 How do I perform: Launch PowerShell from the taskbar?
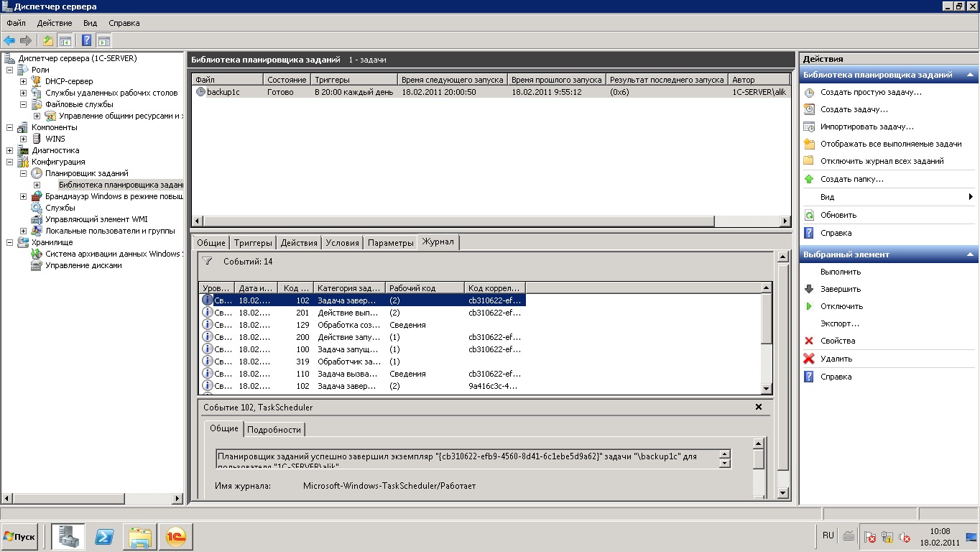[105, 536]
